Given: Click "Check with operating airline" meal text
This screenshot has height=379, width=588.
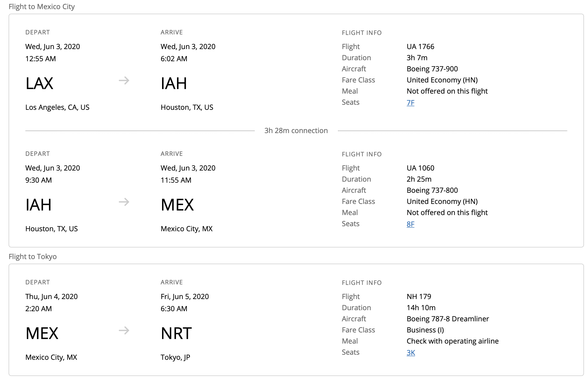Looking at the screenshot, I should [x=453, y=341].
